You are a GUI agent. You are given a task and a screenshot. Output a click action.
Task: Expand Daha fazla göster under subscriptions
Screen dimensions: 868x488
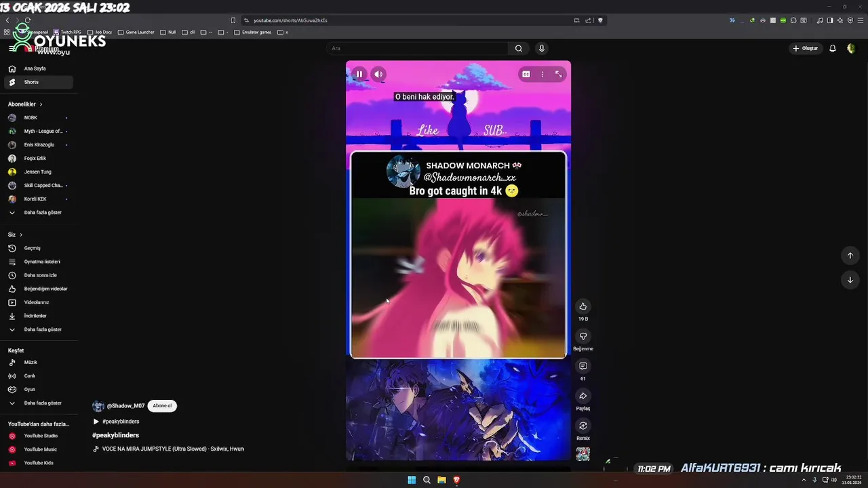point(39,213)
